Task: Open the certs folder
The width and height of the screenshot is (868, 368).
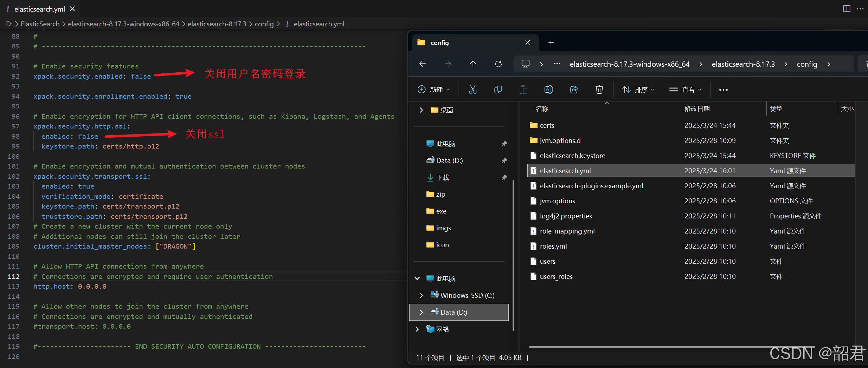Action: pos(691,125)
